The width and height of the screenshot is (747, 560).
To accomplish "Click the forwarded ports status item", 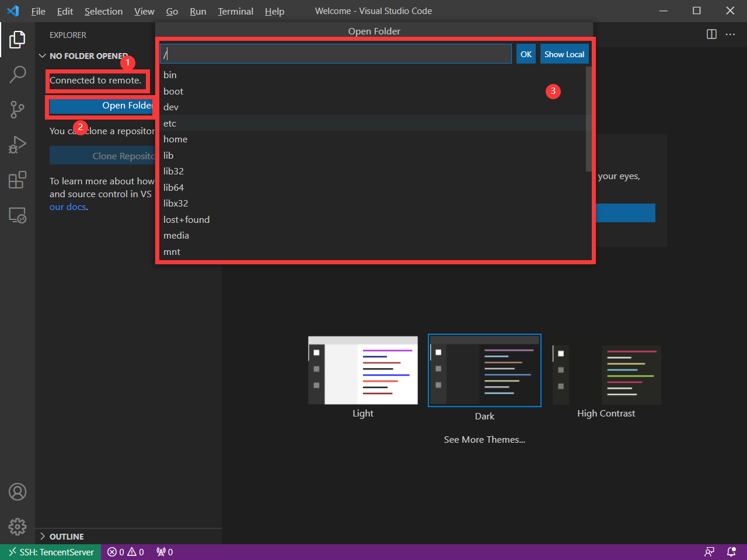I will [165, 552].
